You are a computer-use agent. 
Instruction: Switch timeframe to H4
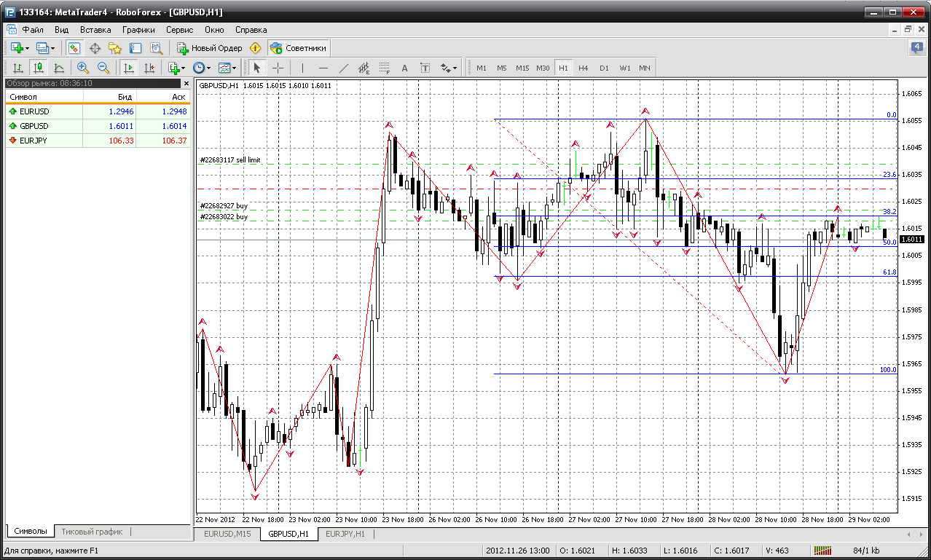584,68
